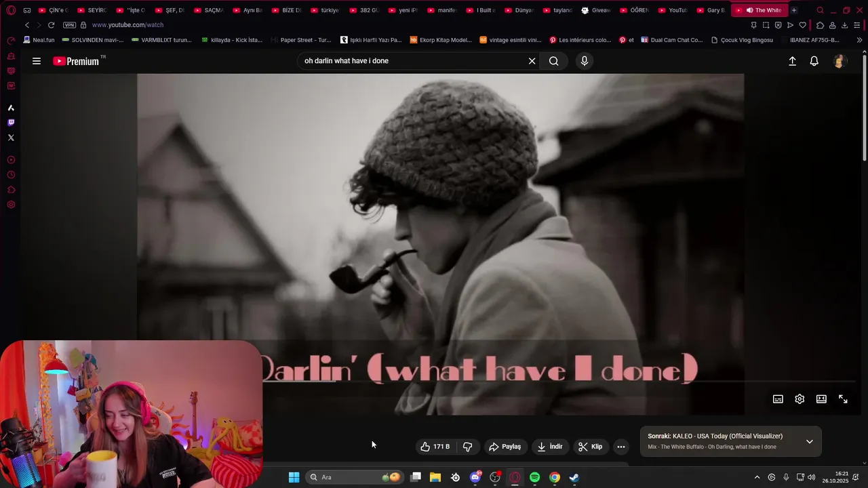Image resolution: width=868 pixels, height=488 pixels.
Task: Toggle the ad blocker shield icon
Action: (778, 25)
